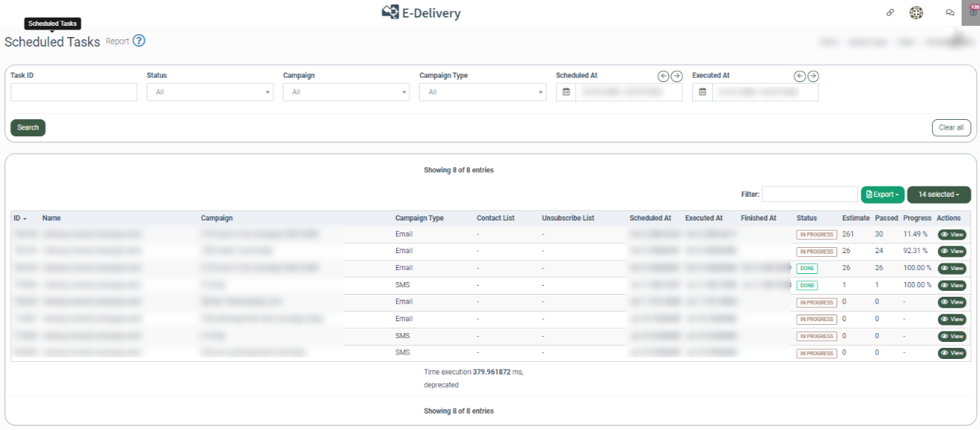Viewport: 980px width, 430px height.
Task: Open the Campaign Type dropdown
Action: (x=482, y=93)
